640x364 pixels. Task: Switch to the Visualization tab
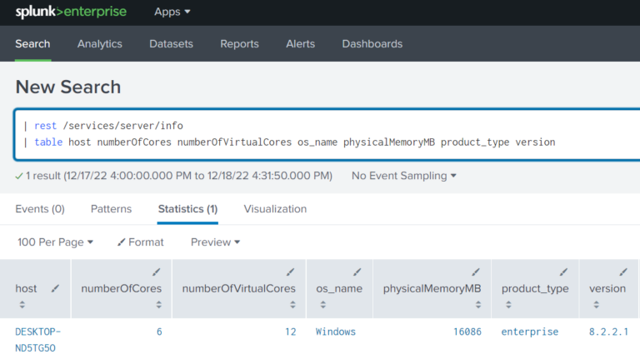pyautogui.click(x=275, y=209)
